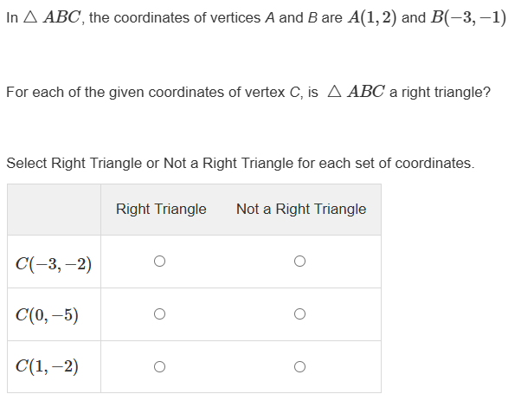Image resolution: width=508 pixels, height=420 pixels.
Task: Click the triangle ABC symbol in first sentence
Action: tap(52, 17)
